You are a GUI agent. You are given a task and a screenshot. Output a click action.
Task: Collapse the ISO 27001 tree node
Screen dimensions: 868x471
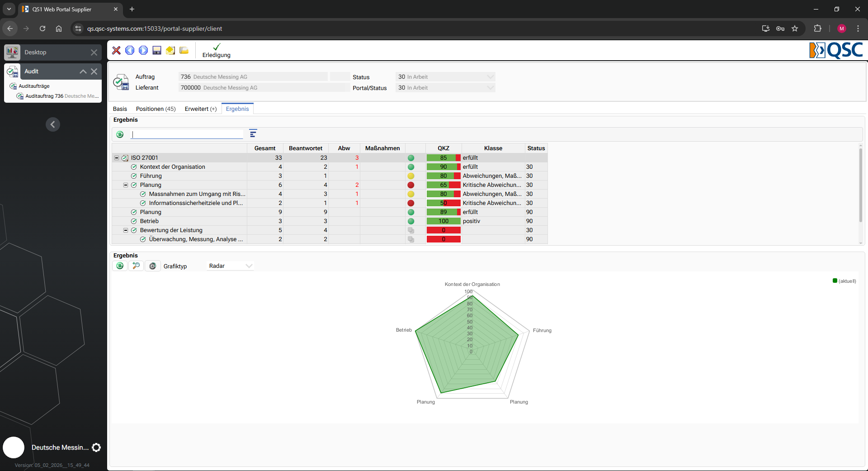click(x=117, y=158)
